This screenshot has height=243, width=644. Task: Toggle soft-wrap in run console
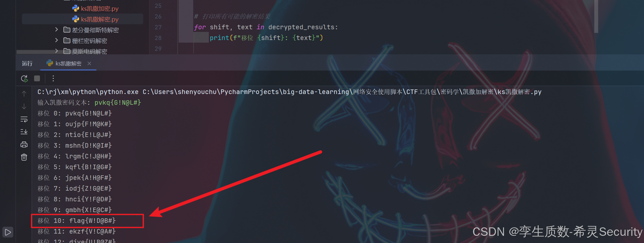pyautogui.click(x=24, y=119)
